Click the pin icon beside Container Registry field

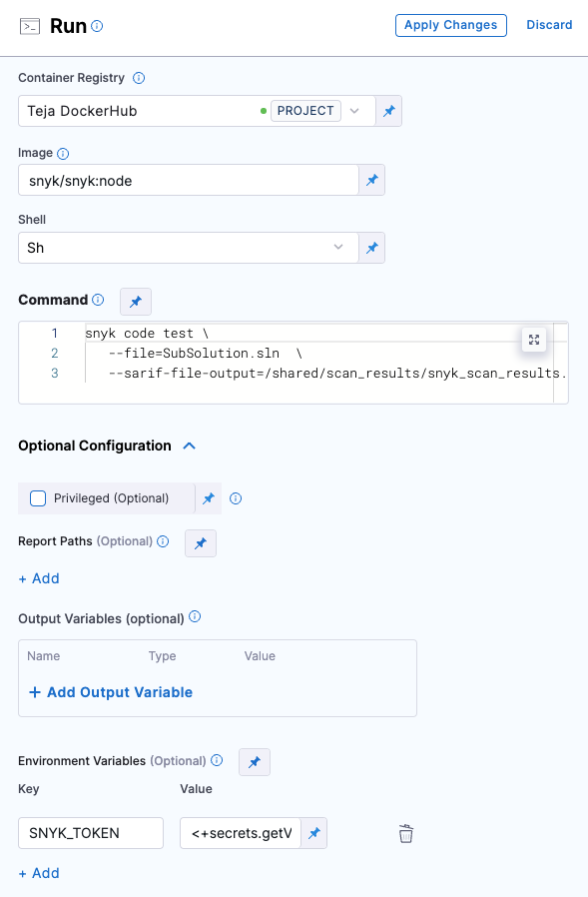tap(389, 111)
